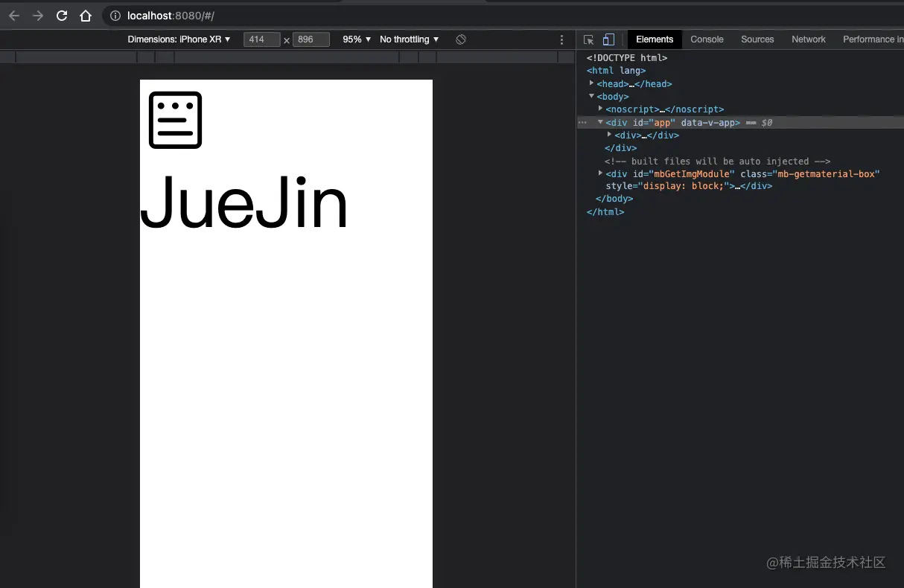
Task: Click the rotate device icon
Action: pos(461,39)
